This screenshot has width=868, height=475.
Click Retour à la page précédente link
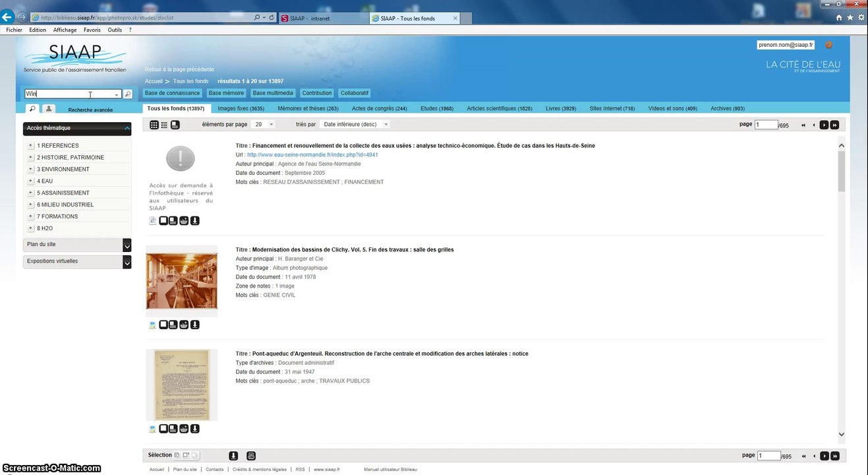tap(179, 69)
